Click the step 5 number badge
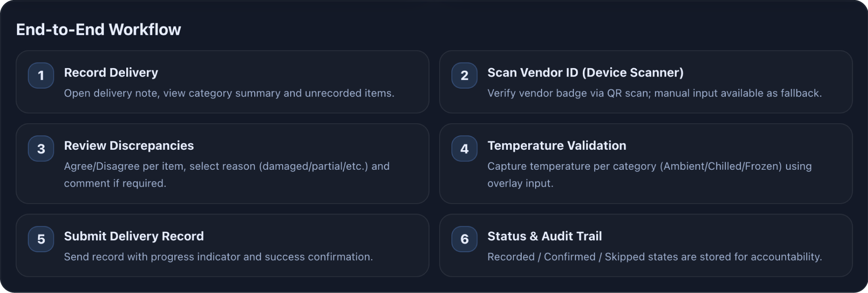The image size is (868, 293). point(41,239)
